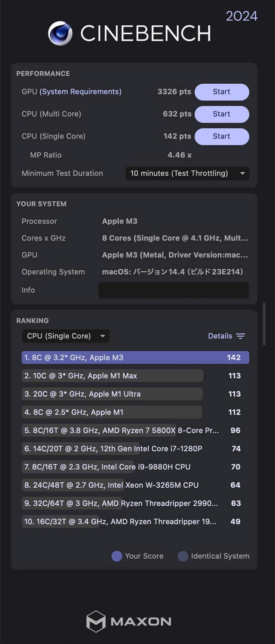Click the Your Score legend dot

pyautogui.click(x=117, y=556)
